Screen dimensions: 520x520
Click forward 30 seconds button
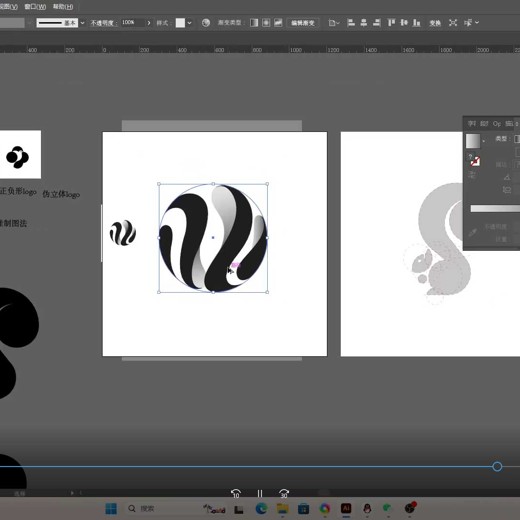pos(284,493)
